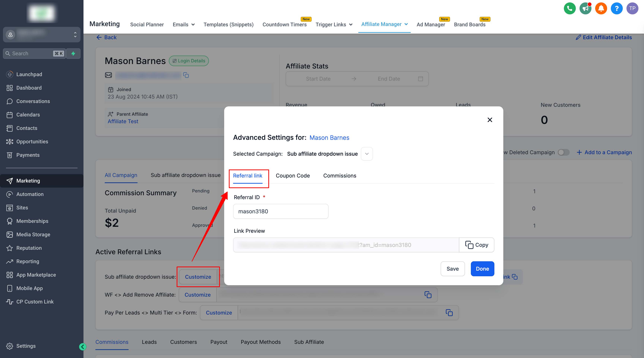Open the Emails dropdown menu
The image size is (644, 358).
point(184,24)
